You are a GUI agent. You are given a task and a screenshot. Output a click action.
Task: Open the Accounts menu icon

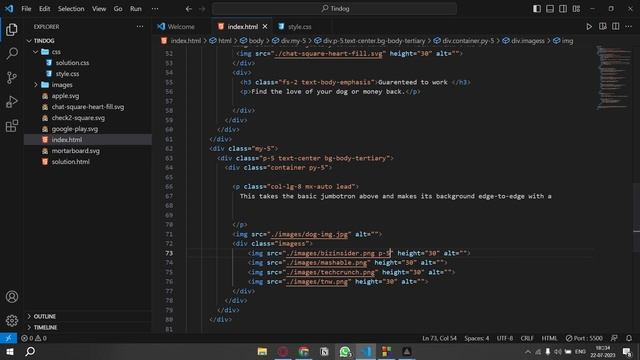click(x=12, y=297)
